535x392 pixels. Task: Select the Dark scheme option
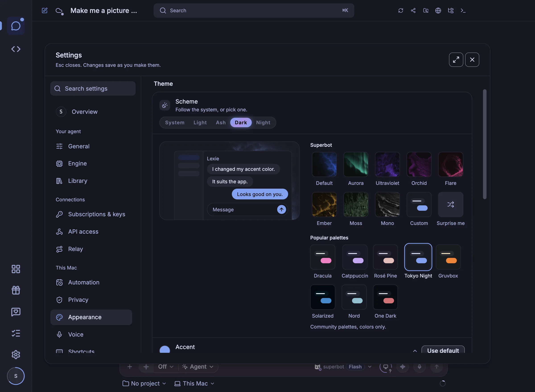[x=241, y=122]
